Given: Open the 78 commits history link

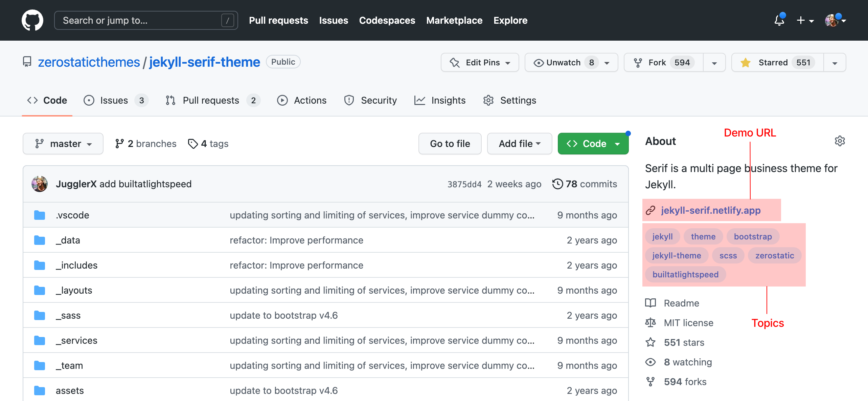Looking at the screenshot, I should 585,184.
